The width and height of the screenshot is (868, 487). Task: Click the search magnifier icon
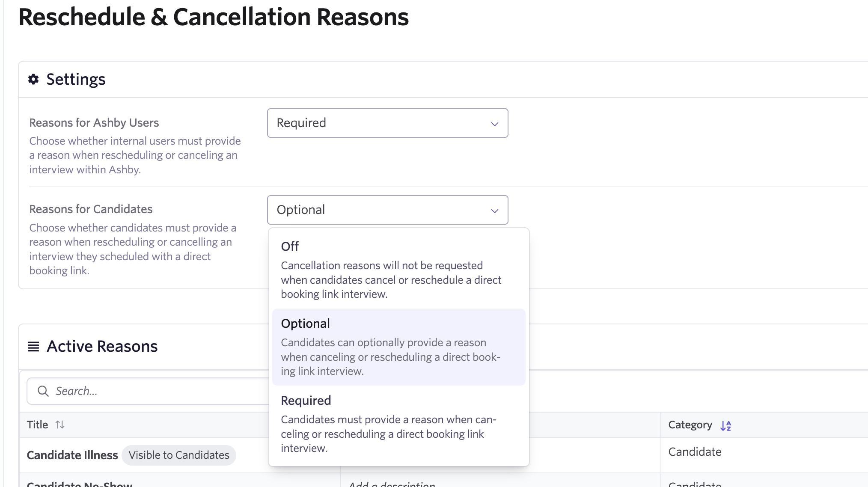tap(43, 391)
